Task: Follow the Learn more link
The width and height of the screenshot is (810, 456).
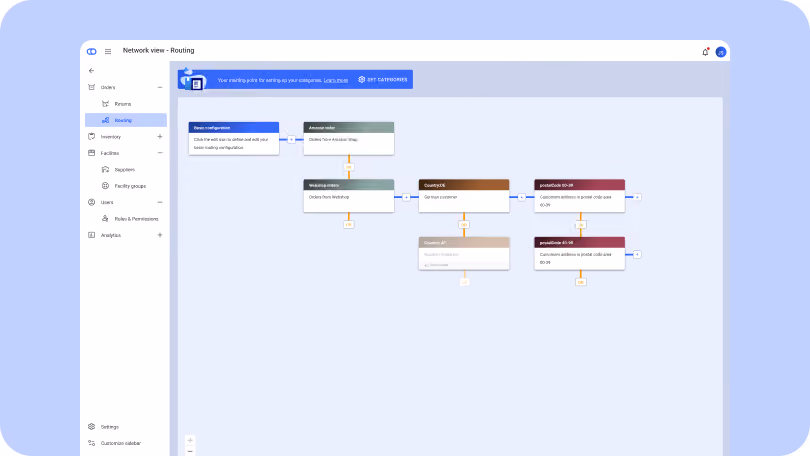Action: [x=336, y=80]
